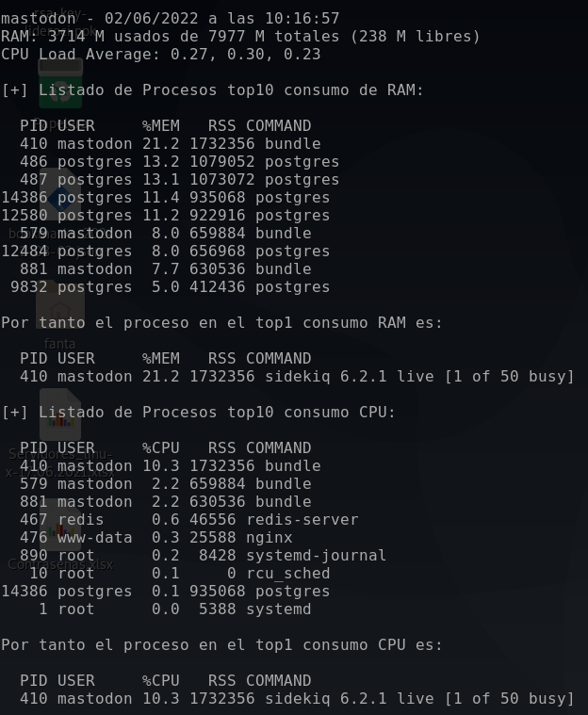Open the Servidores_linux spreadsheet file icon

tap(60, 421)
